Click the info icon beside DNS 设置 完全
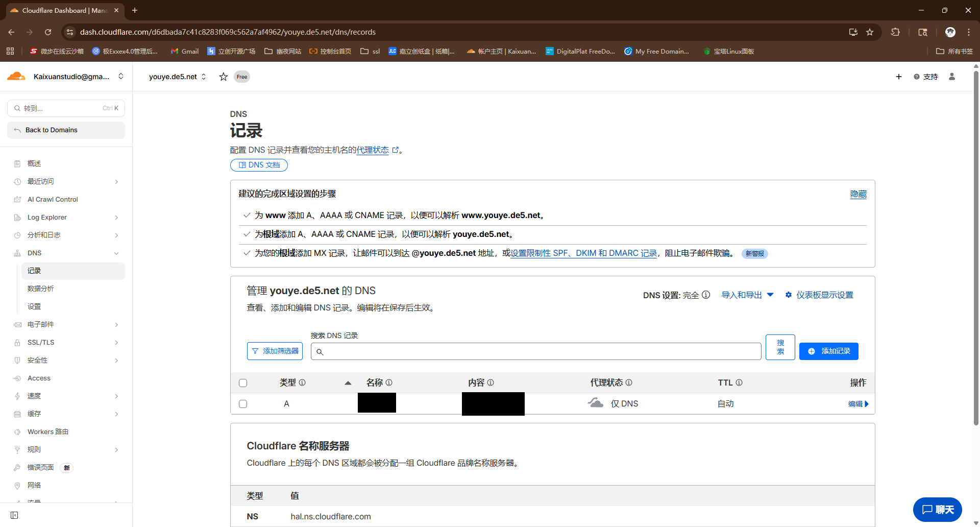This screenshot has height=527, width=980. coord(706,295)
